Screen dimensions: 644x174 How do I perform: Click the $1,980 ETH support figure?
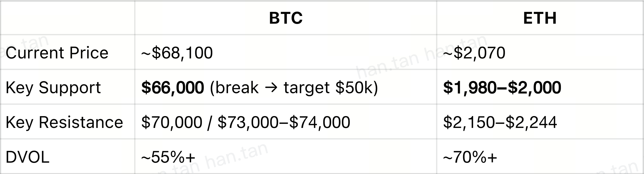(x=469, y=88)
